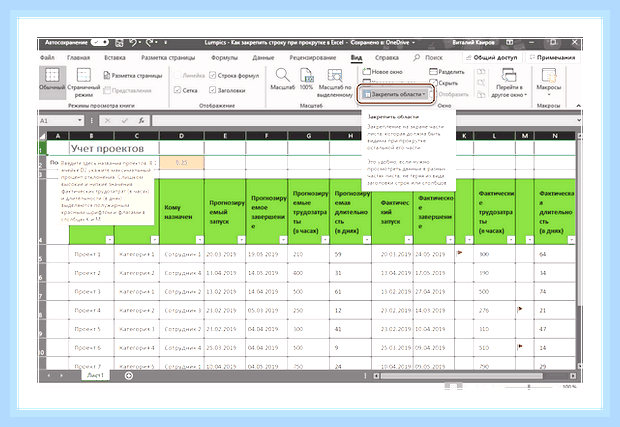
Task: Open filter dropdown for Фактический запуск column
Action: (x=408, y=240)
